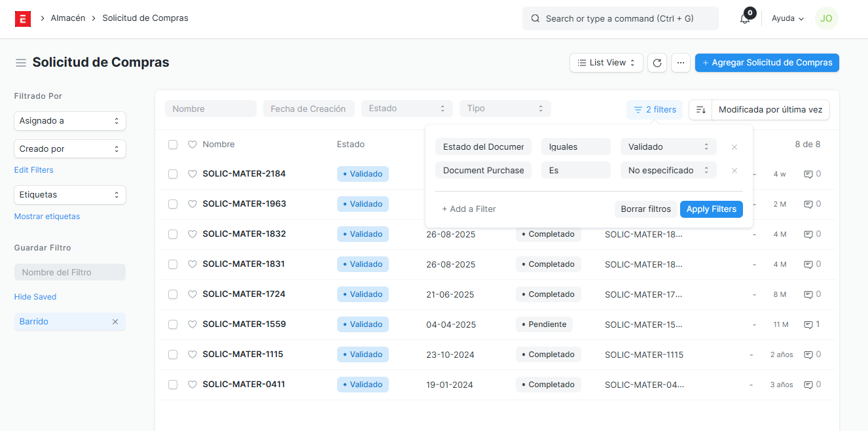Tick the checkbox for SOLIC-MATER-1832

click(173, 234)
